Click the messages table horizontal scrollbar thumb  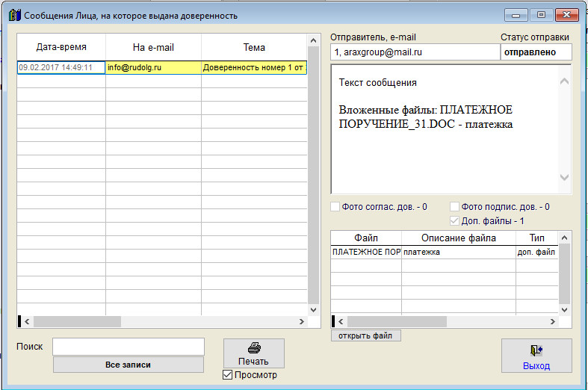(x=77, y=321)
